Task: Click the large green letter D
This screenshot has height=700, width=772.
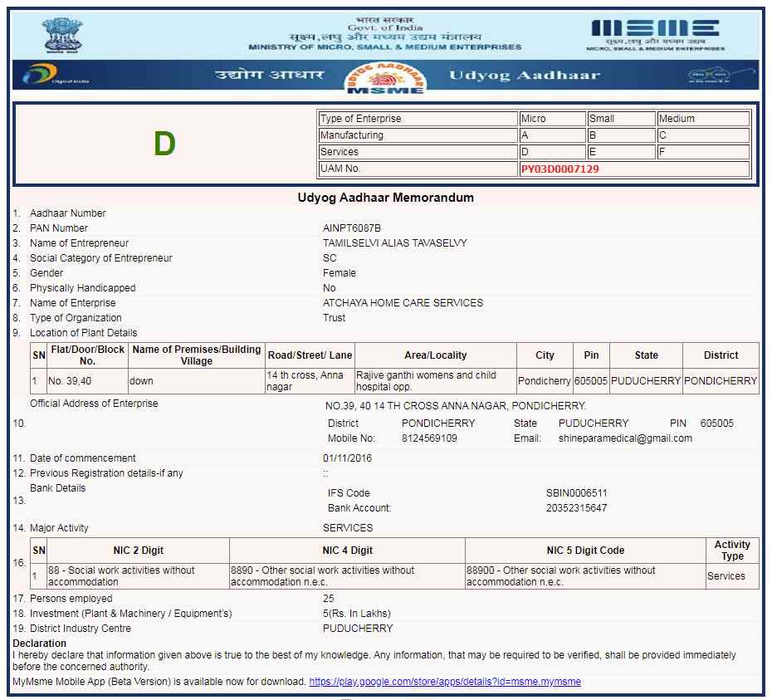Action: [164, 144]
